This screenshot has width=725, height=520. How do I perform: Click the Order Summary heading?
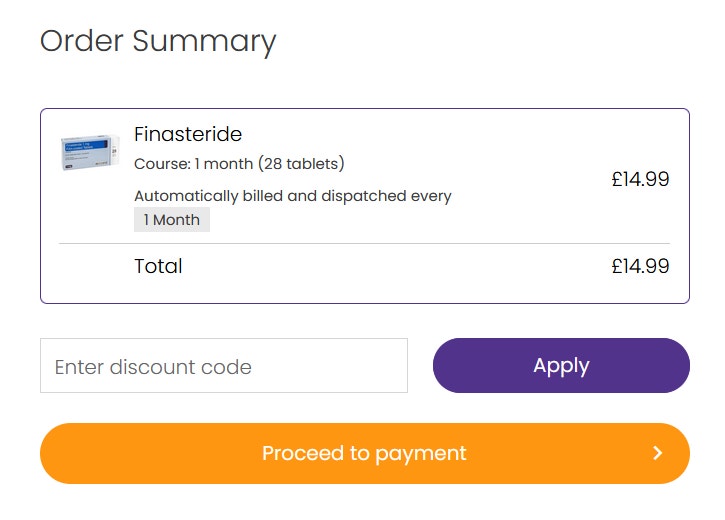click(x=158, y=42)
